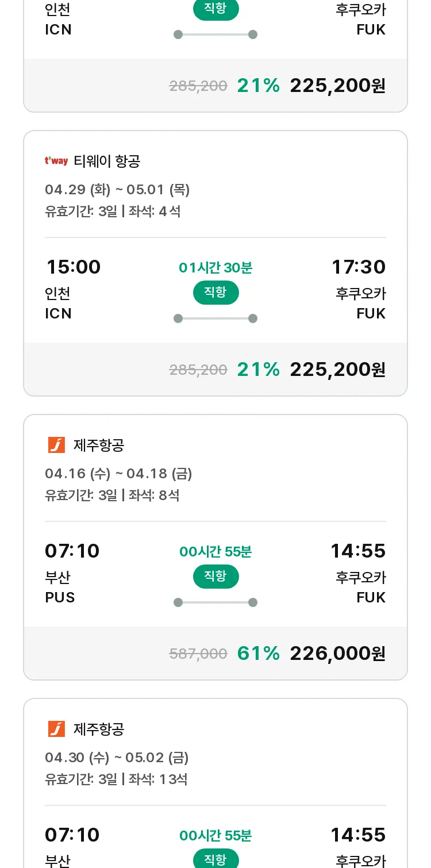Tap the struck-through 587,000 original price

tap(198, 654)
